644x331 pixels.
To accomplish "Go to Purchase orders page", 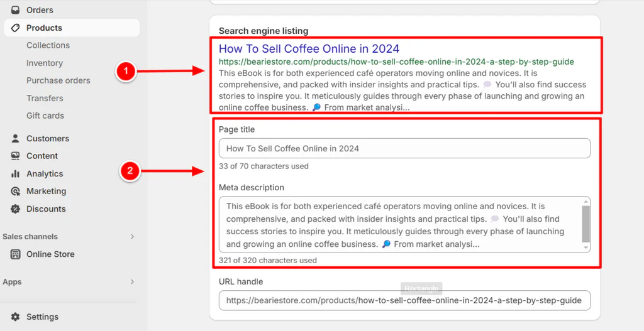I will 58,80.
